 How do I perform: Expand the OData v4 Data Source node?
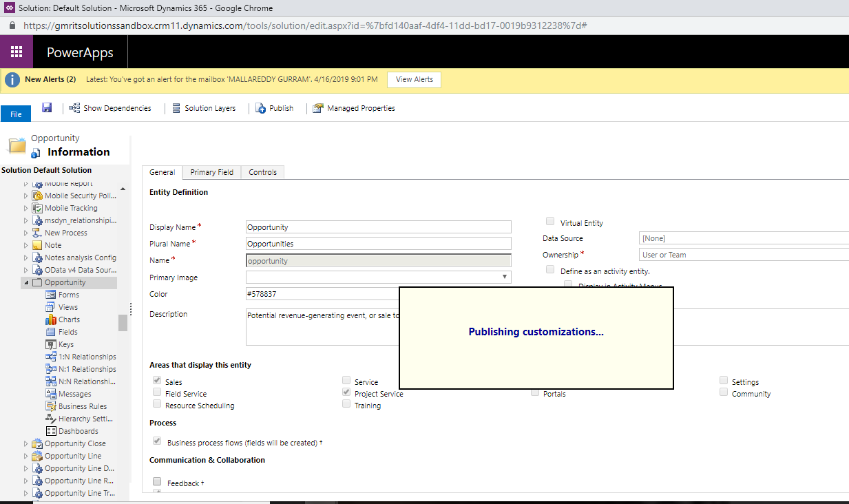pos(27,270)
